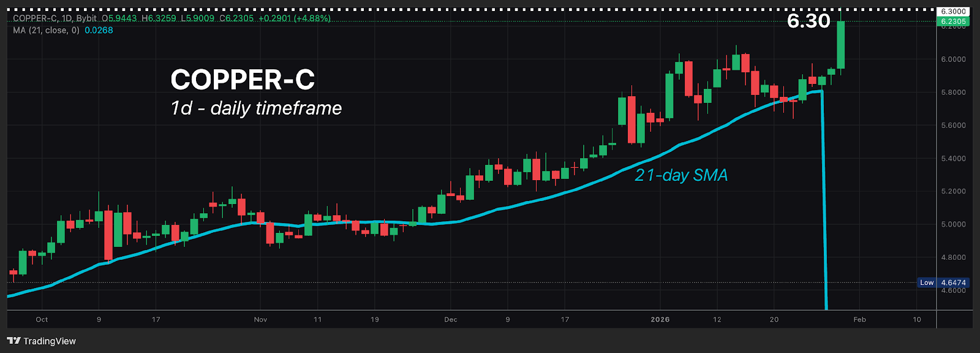Click the close value C6.2305
This screenshot has height=353, width=980.
point(236,18)
